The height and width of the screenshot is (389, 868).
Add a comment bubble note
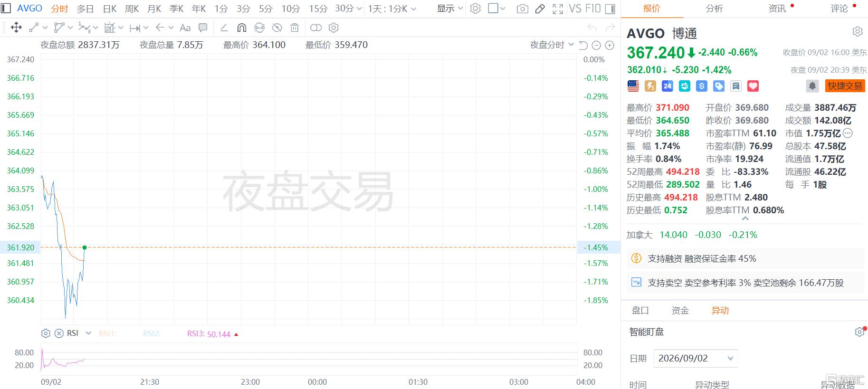(x=203, y=28)
